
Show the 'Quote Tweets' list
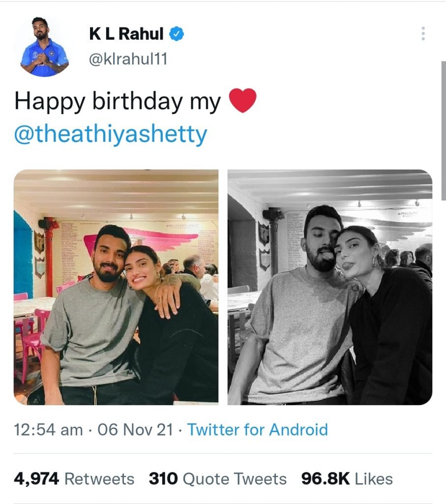[x=234, y=478]
